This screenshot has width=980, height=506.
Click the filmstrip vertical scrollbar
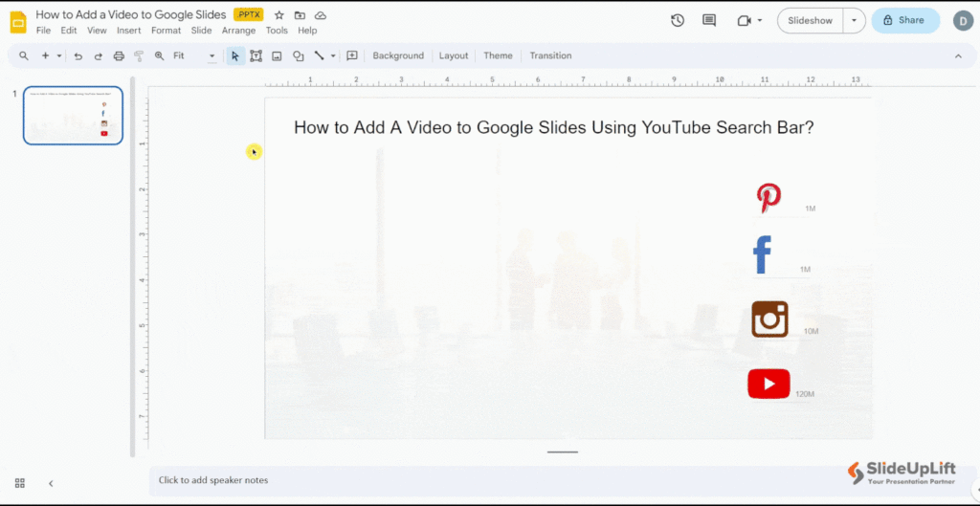(x=132, y=266)
